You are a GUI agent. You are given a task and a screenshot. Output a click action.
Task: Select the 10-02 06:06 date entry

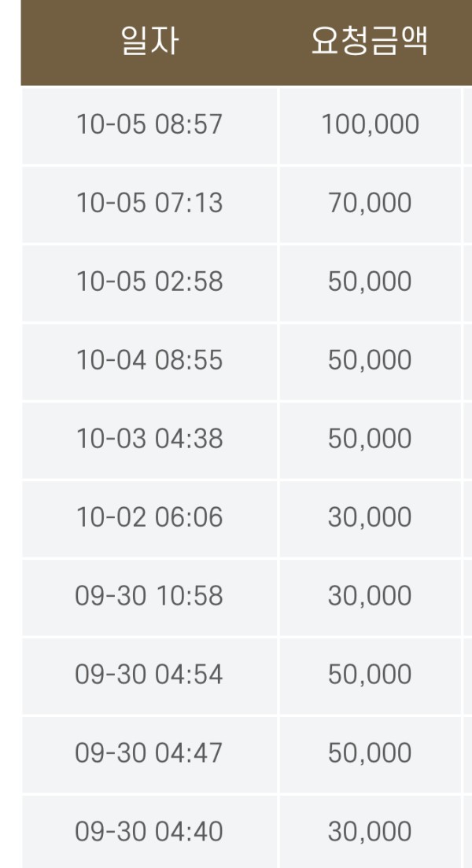click(x=149, y=517)
